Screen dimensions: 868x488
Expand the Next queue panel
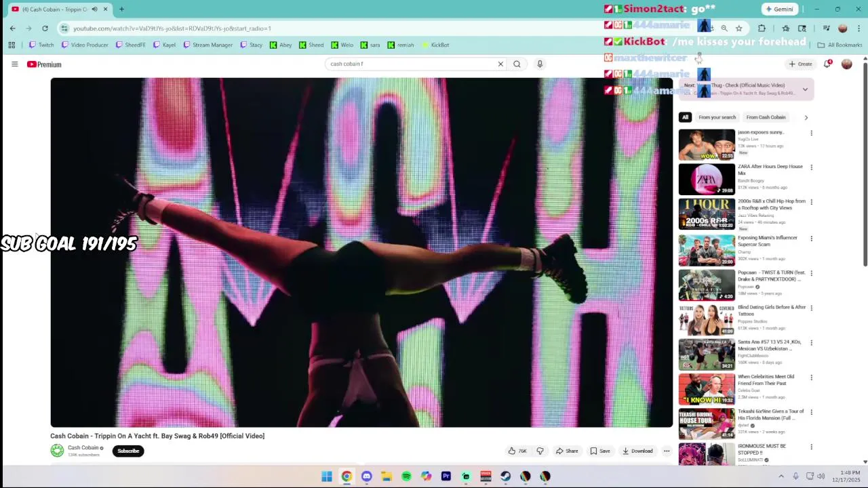[x=805, y=89]
